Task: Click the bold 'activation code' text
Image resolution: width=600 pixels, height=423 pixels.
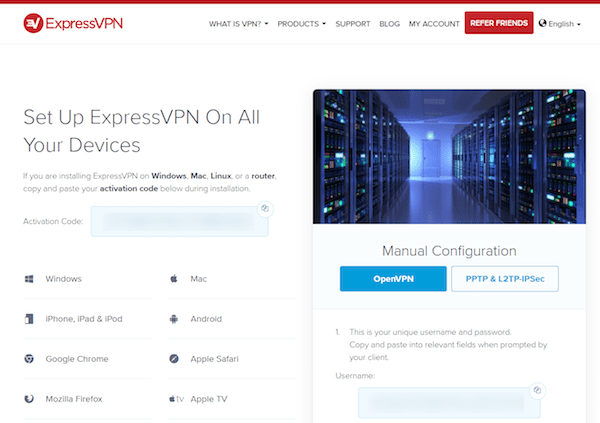Action: pyautogui.click(x=129, y=188)
